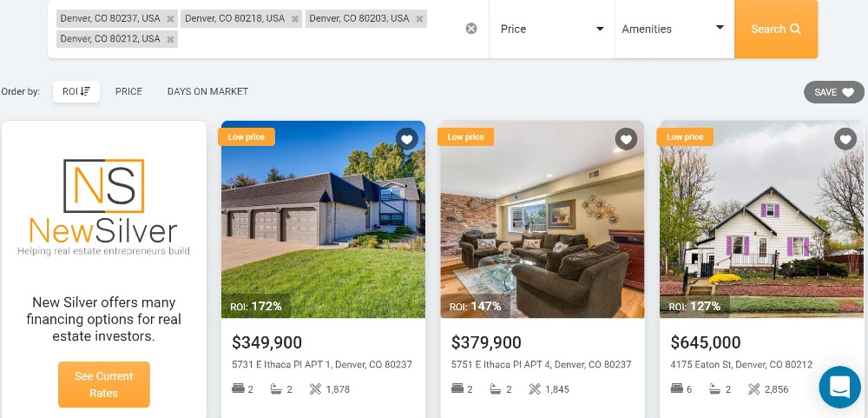The height and width of the screenshot is (418, 868).
Task: Remove the Denver, CO 80237 location tag
Action: (x=170, y=19)
